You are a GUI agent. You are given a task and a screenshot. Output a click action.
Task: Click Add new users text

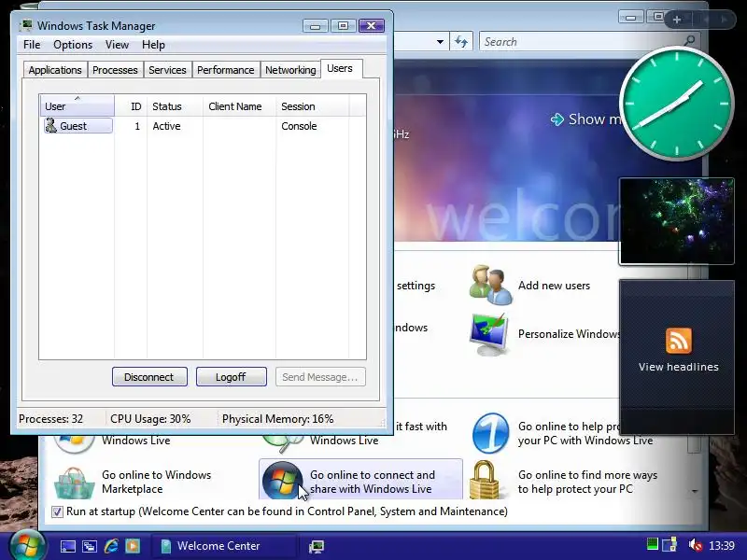(x=554, y=286)
